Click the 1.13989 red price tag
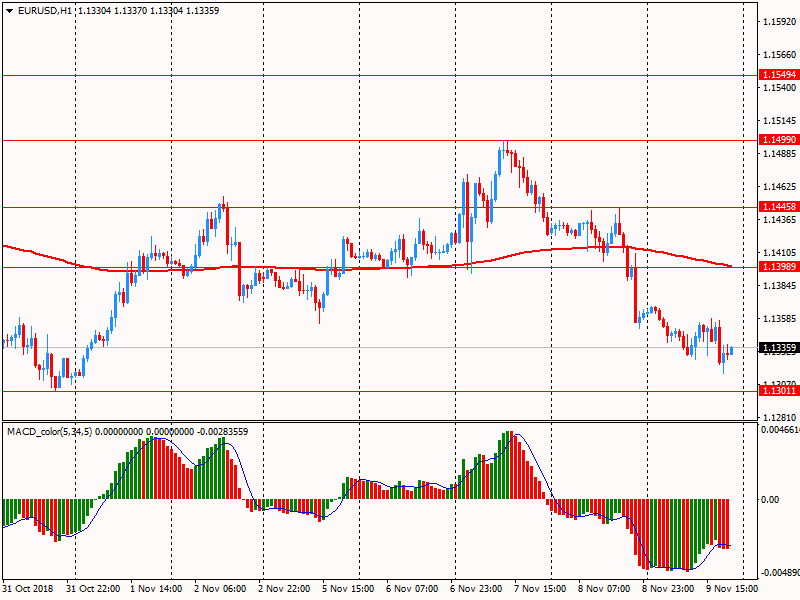800x600 pixels. click(778, 267)
